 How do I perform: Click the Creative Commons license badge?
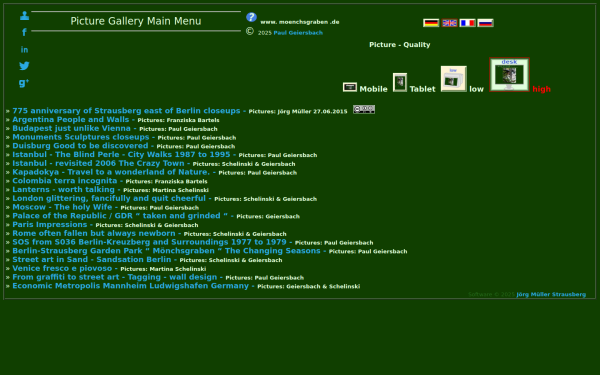coord(364,109)
